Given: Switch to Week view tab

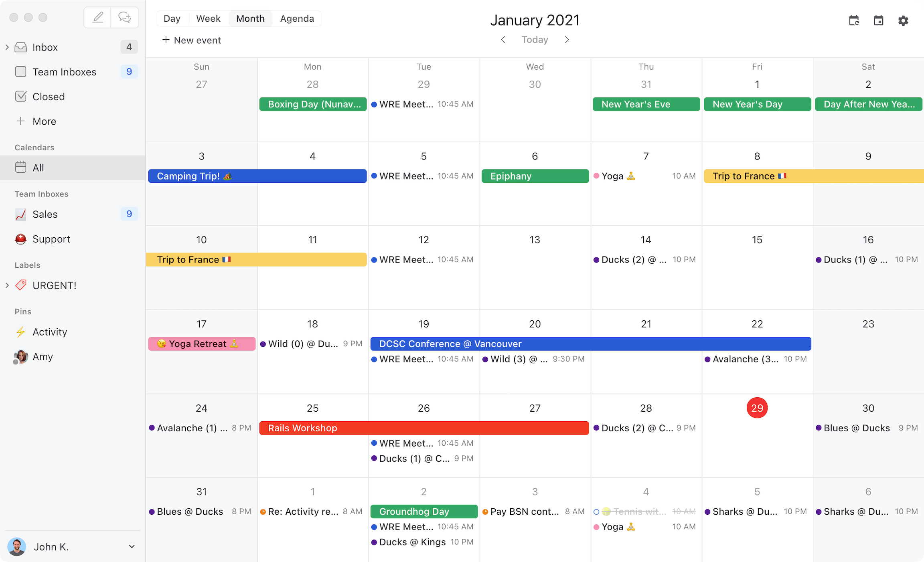Looking at the screenshot, I should [208, 18].
